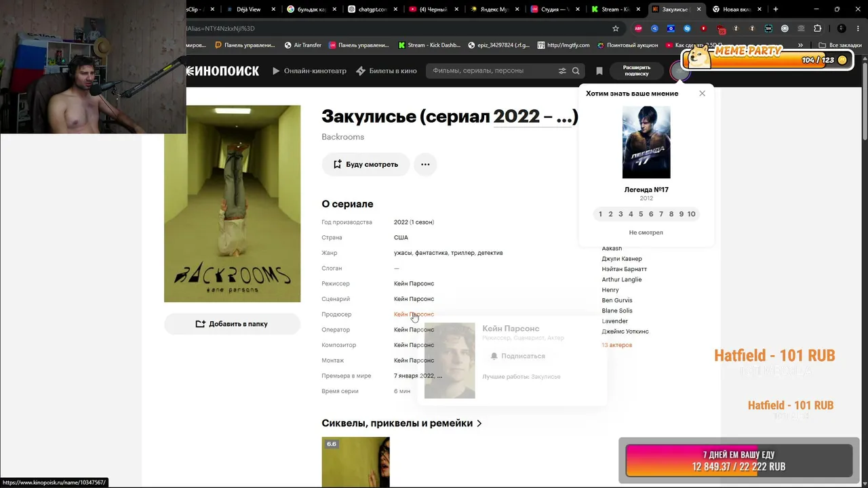Open the США country link
Viewport: 868px width, 488px height.
point(401,237)
